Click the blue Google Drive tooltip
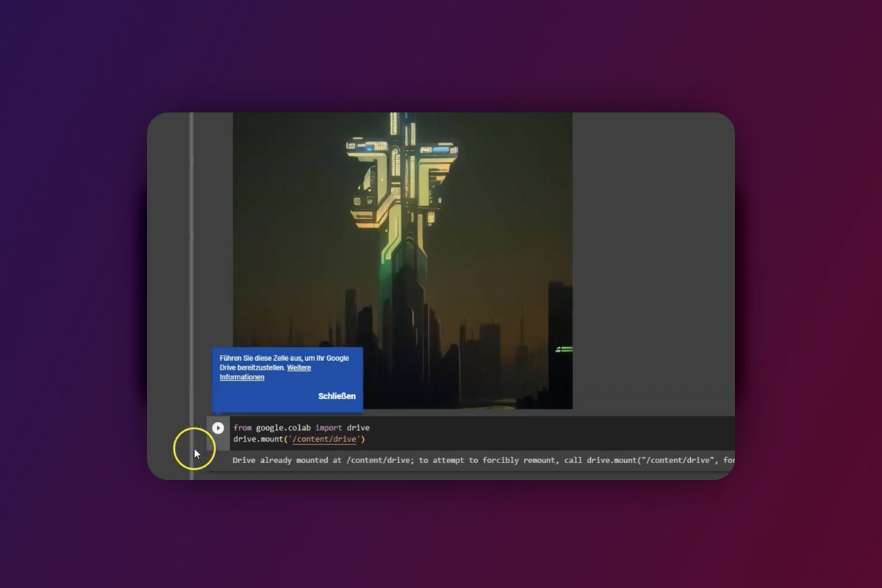The height and width of the screenshot is (588, 882). [x=287, y=379]
